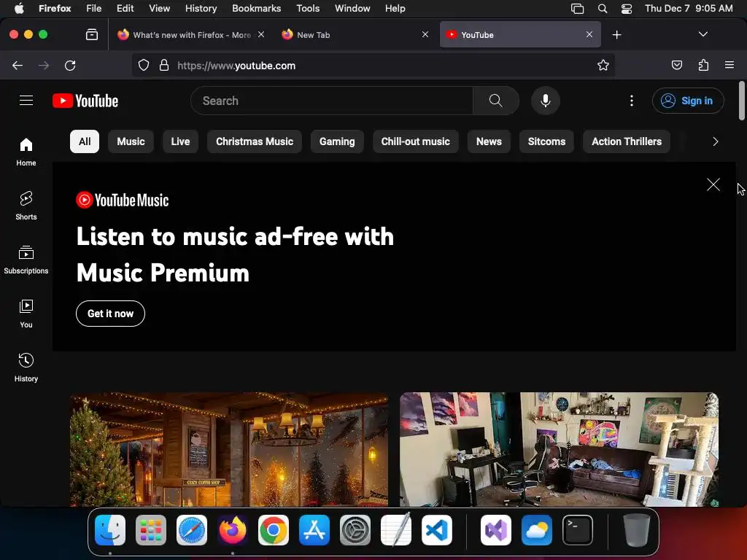Launch Safari from the Dock
This screenshot has height=560, width=747.
coord(192,530)
